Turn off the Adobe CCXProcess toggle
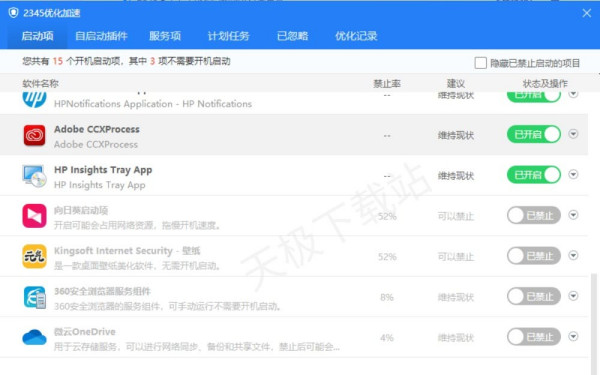 534,135
